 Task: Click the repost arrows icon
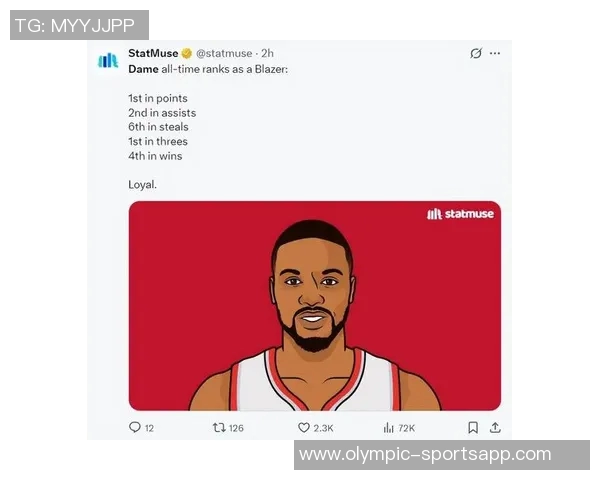click(219, 427)
